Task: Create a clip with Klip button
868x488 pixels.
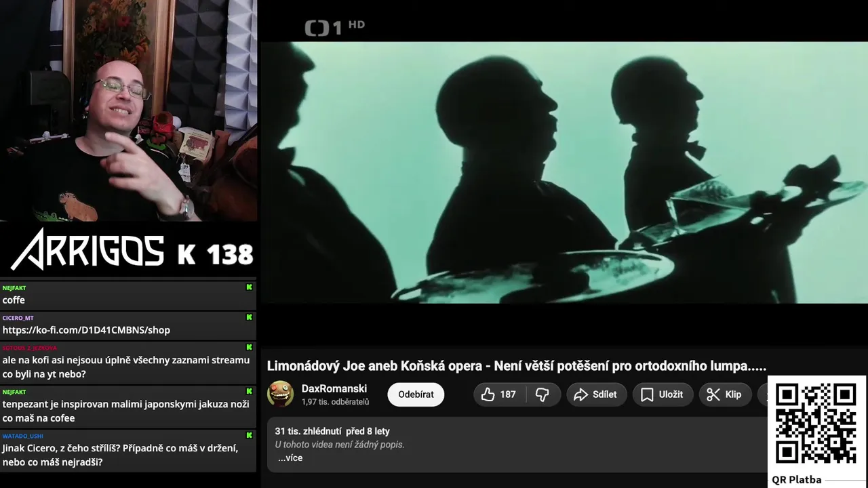Action: [724, 394]
